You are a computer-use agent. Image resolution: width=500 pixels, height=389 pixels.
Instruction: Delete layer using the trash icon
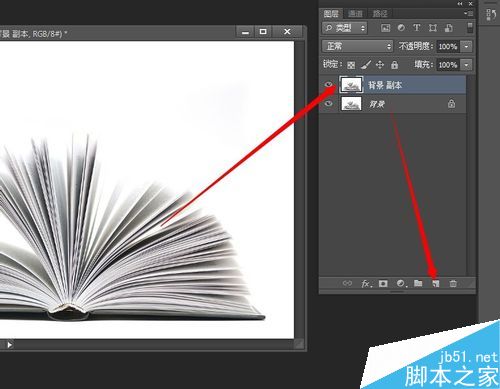point(453,284)
